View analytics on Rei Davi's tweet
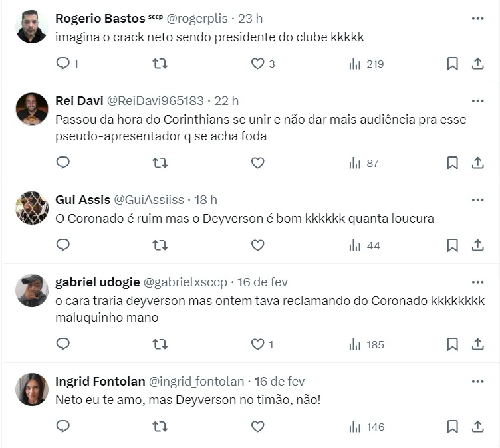 [364, 163]
